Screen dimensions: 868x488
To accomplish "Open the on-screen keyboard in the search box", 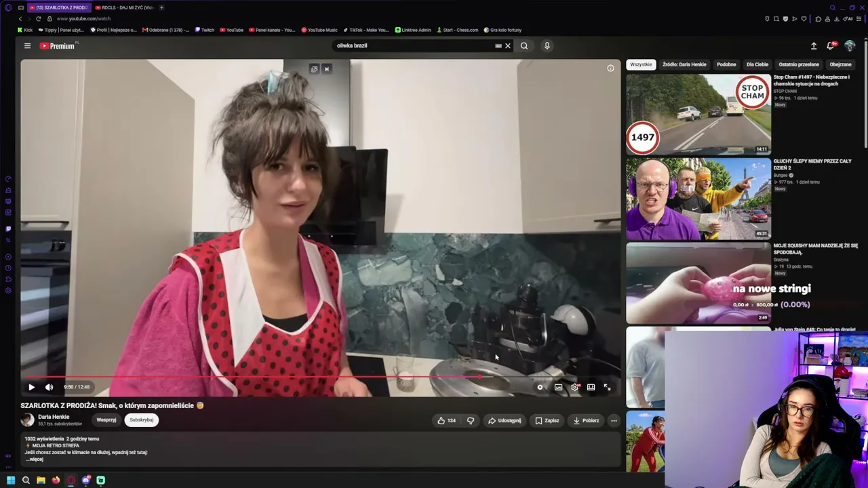I will [x=498, y=46].
